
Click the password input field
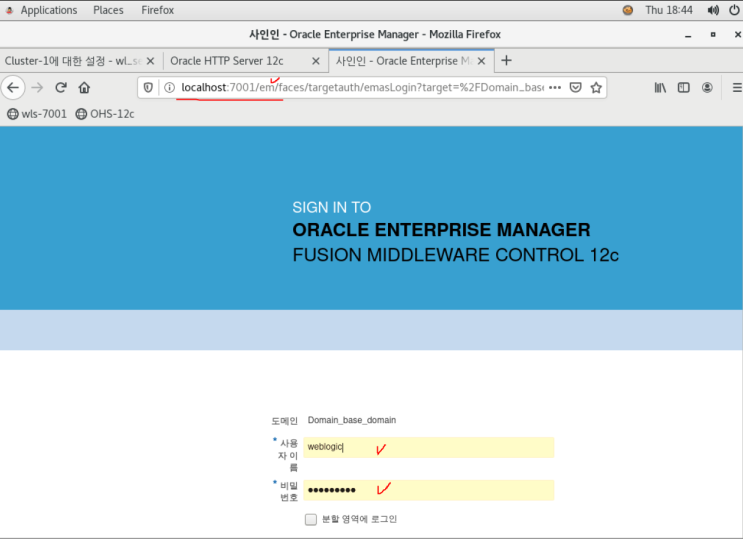pos(428,490)
